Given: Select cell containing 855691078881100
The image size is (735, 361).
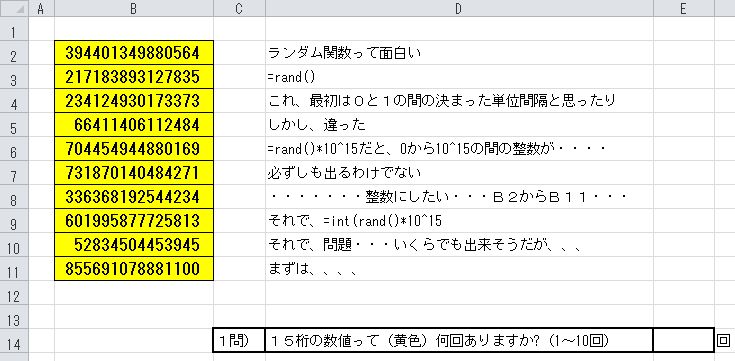Looking at the screenshot, I should click(x=134, y=269).
